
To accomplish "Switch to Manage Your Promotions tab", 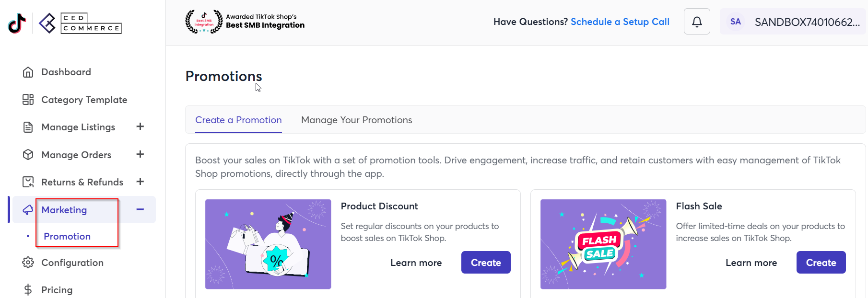I will point(357,120).
